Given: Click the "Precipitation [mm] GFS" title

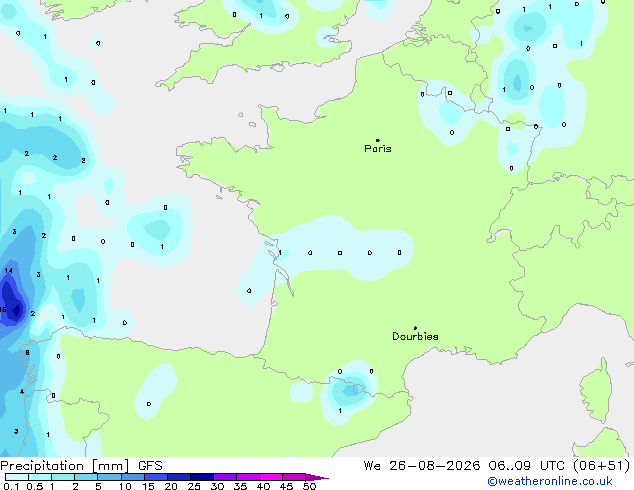Looking at the screenshot, I should (81, 466).
